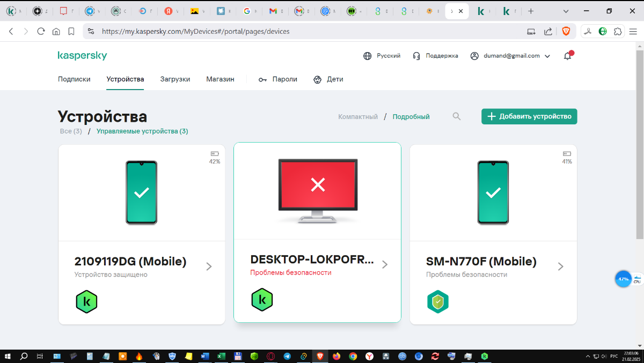This screenshot has width=644, height=363.
Task: Open DESKTOP-LOKPOFR device name
Action: tap(312, 260)
